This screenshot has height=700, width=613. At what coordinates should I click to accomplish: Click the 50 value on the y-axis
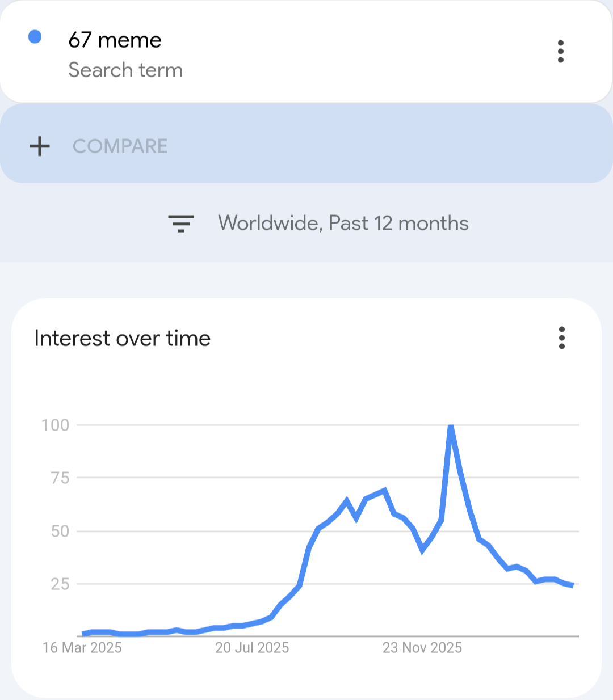[x=60, y=532]
